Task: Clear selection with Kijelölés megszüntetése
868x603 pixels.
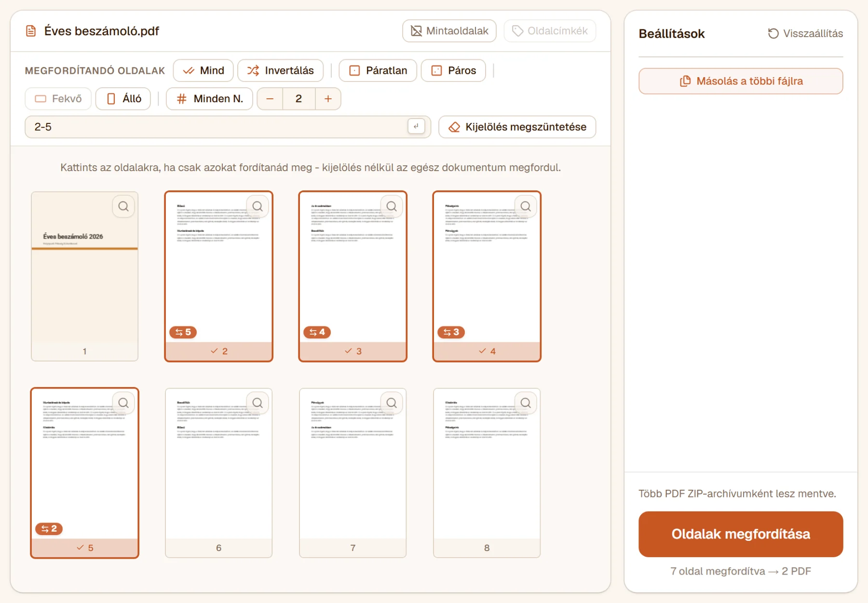Action: (517, 127)
